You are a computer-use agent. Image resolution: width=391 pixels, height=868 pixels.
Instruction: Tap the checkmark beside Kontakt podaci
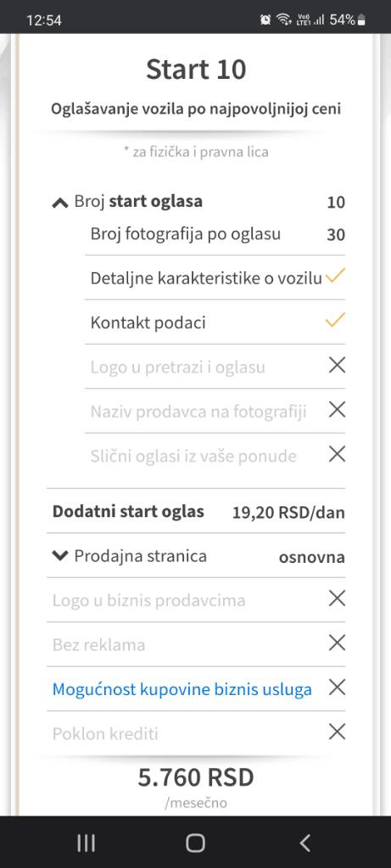[336, 320]
